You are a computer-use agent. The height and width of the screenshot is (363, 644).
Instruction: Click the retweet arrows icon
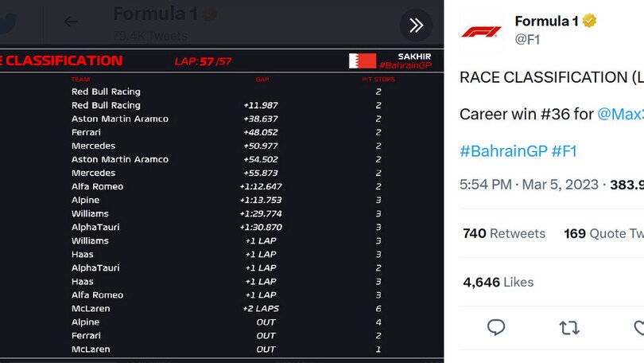click(x=569, y=328)
